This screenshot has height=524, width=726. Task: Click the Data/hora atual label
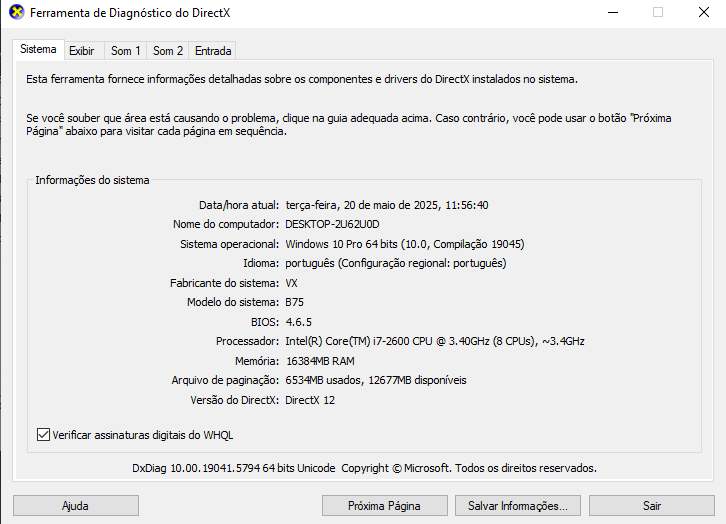coord(239,205)
